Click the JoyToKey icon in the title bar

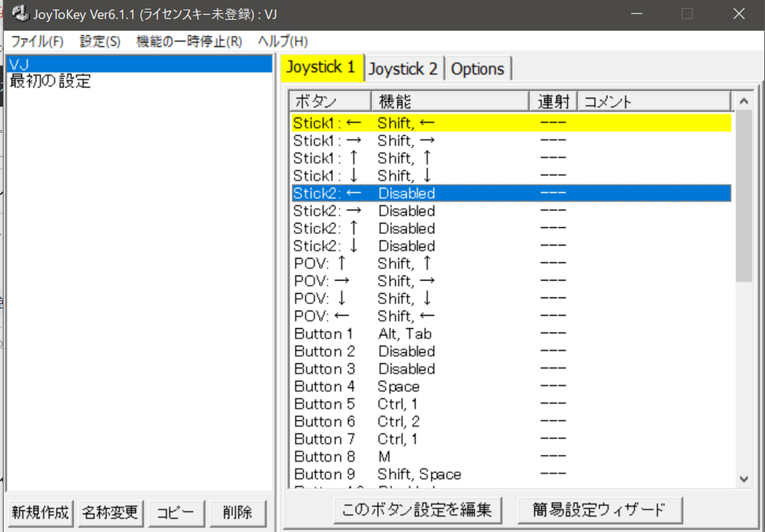(x=19, y=13)
